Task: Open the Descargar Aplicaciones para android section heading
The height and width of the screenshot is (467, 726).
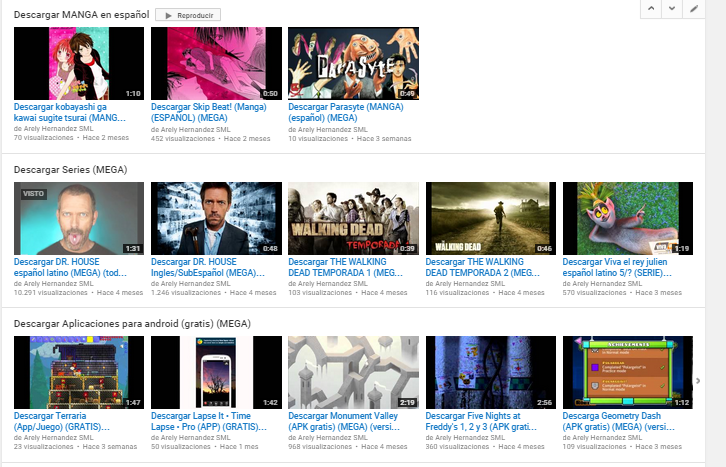Action: coord(132,324)
